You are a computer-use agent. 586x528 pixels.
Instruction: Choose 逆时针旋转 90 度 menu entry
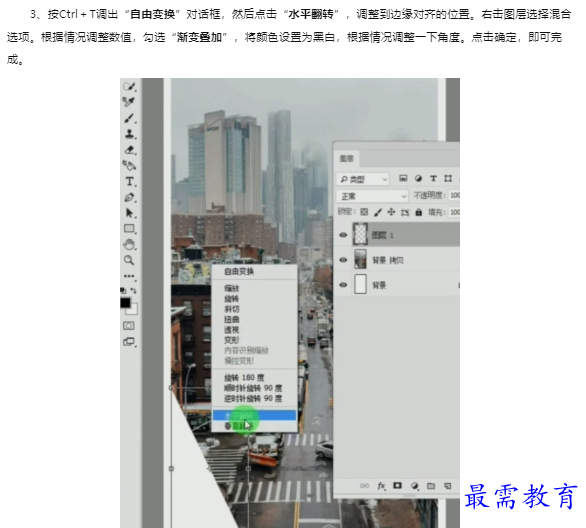pos(253,398)
